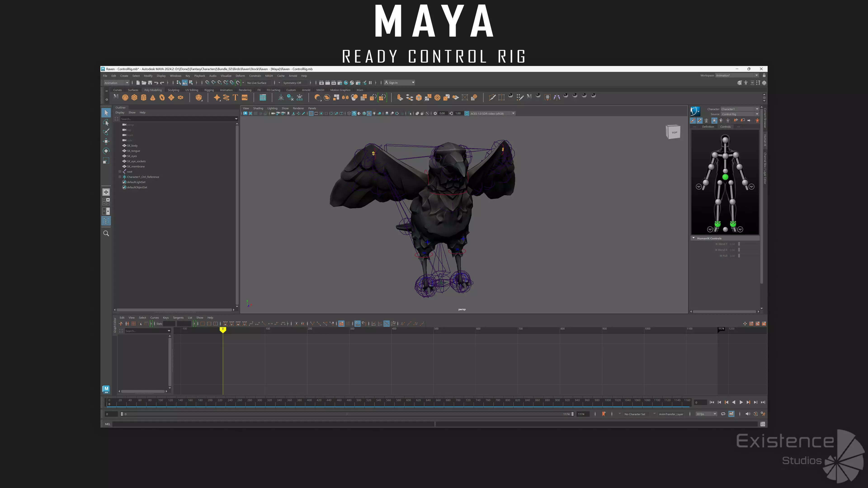Toggle loop playback button
This screenshot has height=488, width=868.
click(x=723, y=414)
